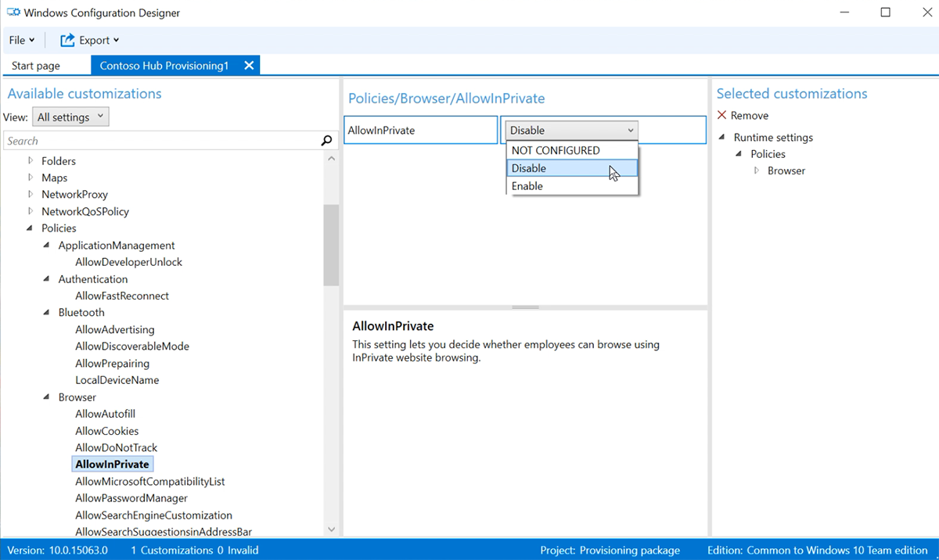The image size is (939, 560).
Task: Collapse the Policies tree node
Action: pos(31,228)
